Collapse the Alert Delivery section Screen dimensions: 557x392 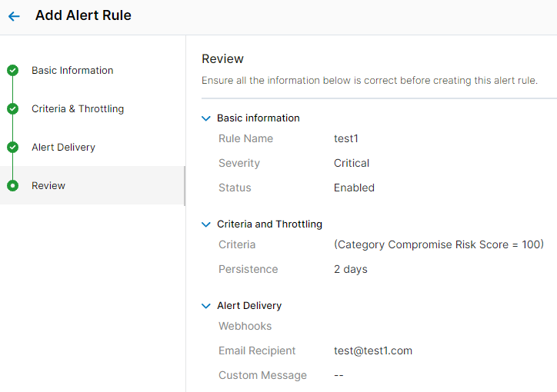pos(205,306)
